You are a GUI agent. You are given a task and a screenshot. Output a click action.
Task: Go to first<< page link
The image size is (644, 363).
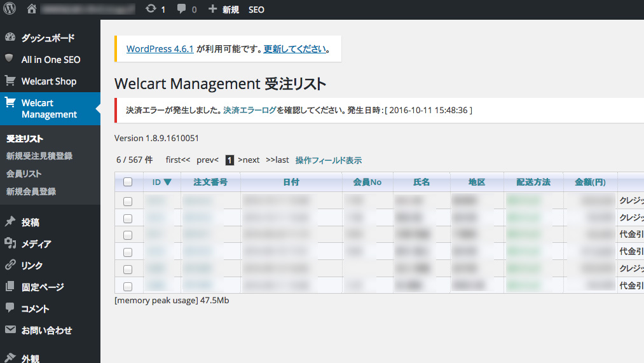pyautogui.click(x=178, y=160)
